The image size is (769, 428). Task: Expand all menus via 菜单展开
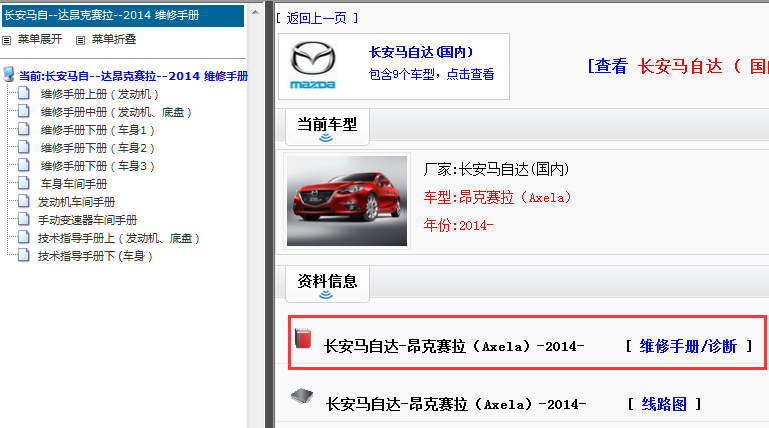click(40, 39)
